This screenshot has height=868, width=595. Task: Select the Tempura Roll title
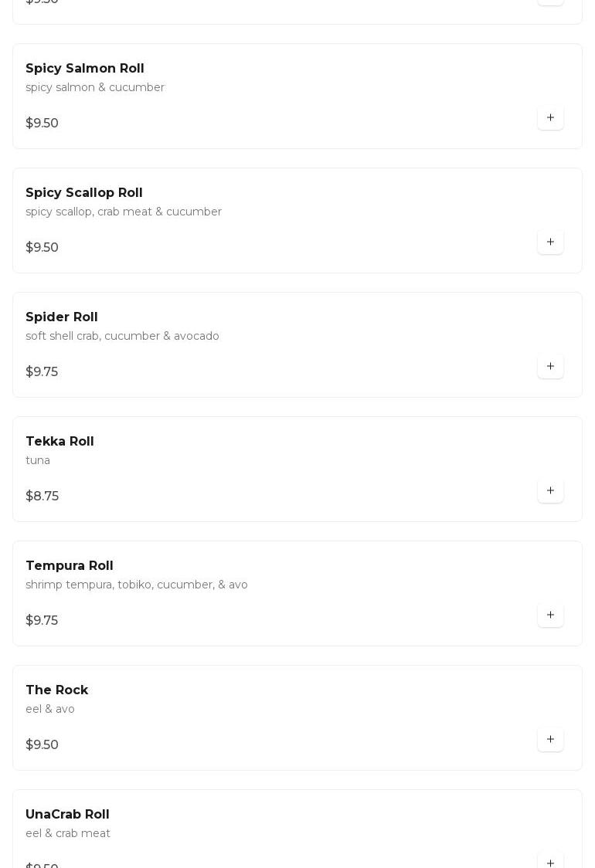70,566
